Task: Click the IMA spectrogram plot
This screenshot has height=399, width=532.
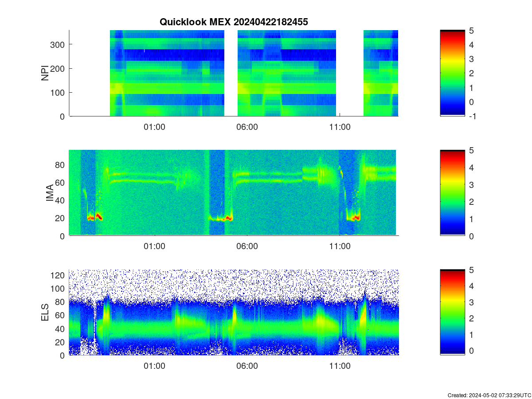Action: click(234, 193)
